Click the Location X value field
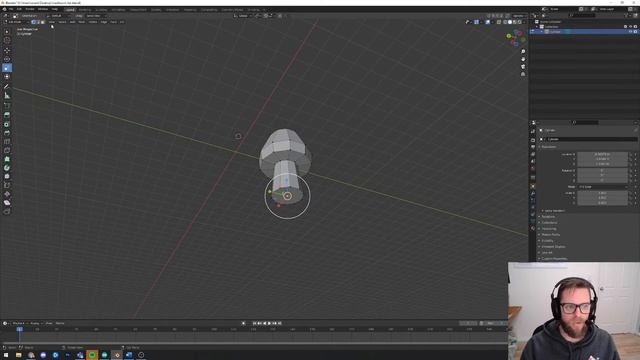 pos(602,154)
